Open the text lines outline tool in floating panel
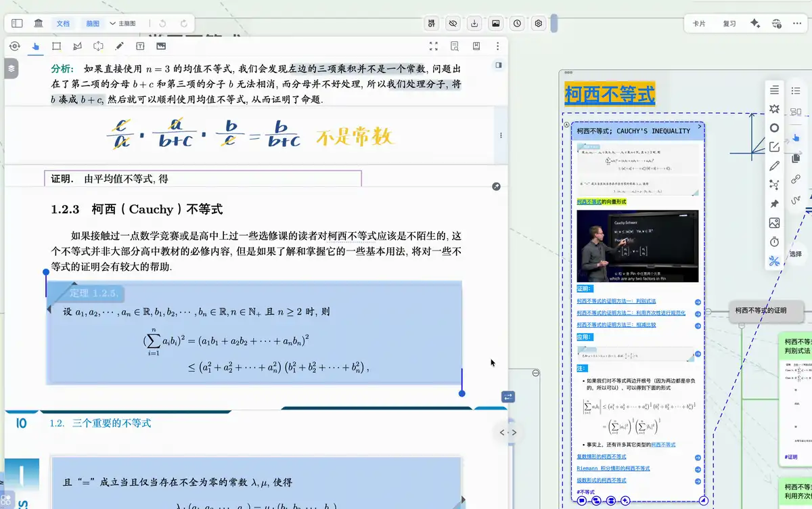The width and height of the screenshot is (812, 509). coord(775,90)
